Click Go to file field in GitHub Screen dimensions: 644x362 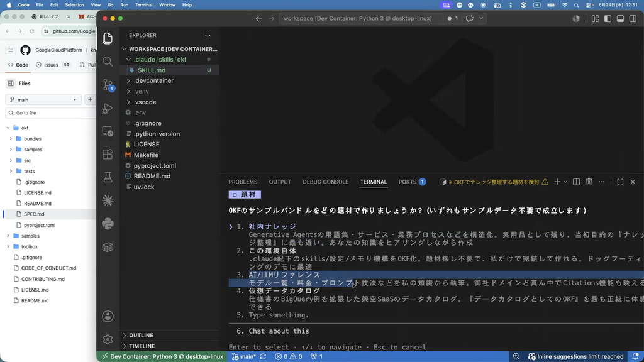pos(51,113)
